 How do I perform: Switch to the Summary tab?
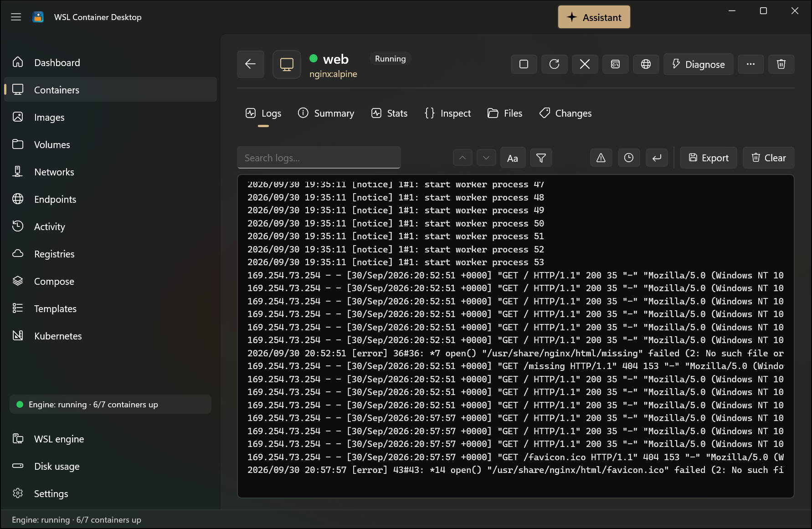pyautogui.click(x=326, y=113)
